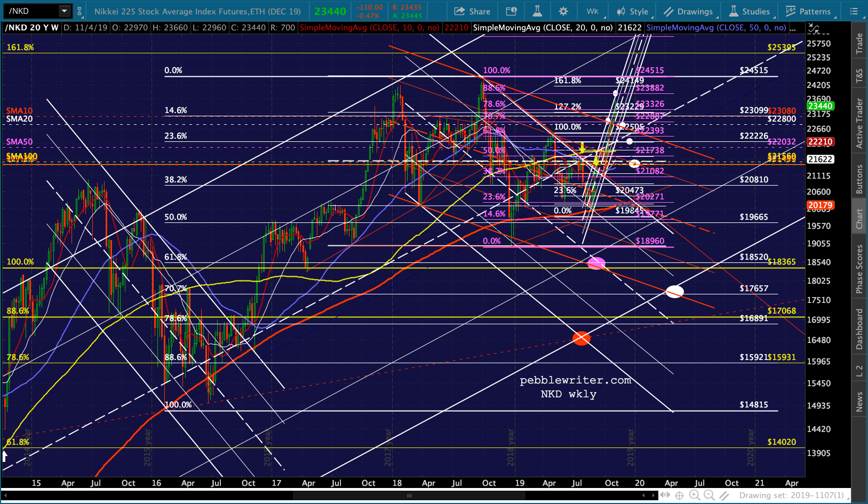Click the red 22210 price axis bubble
Screen dimensions: 868x504
[821, 142]
